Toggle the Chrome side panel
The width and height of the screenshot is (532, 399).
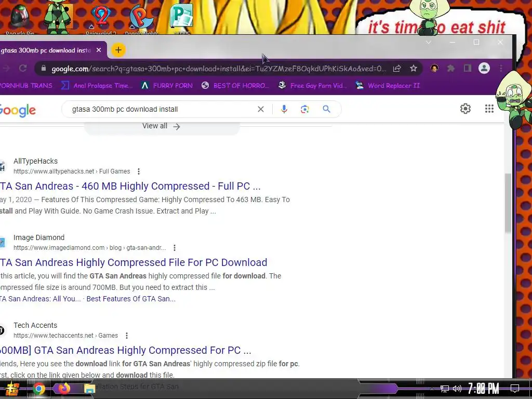click(x=468, y=69)
